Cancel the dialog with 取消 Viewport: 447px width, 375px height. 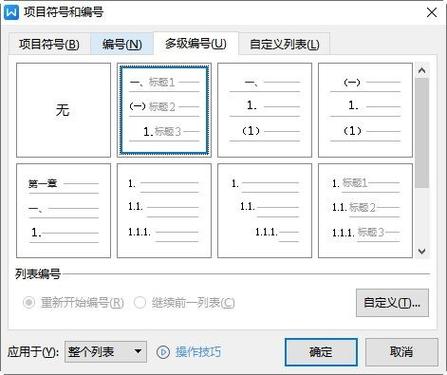pos(402,352)
